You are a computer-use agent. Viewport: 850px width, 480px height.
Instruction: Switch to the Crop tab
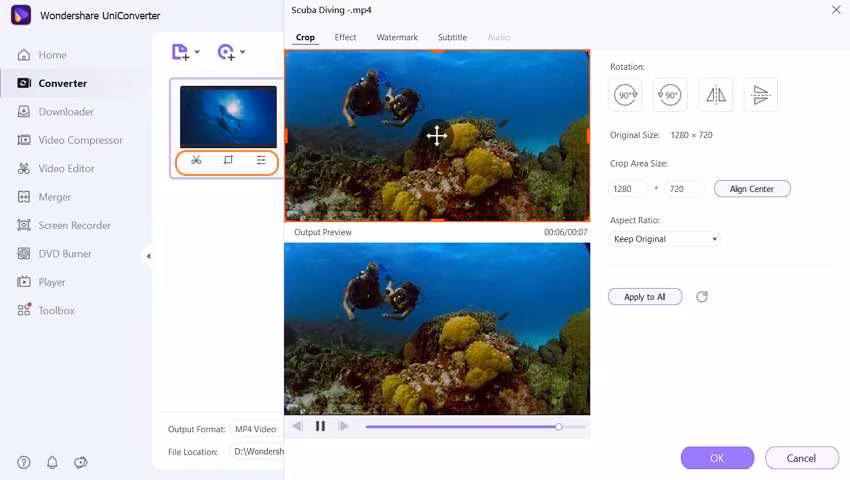[305, 37]
